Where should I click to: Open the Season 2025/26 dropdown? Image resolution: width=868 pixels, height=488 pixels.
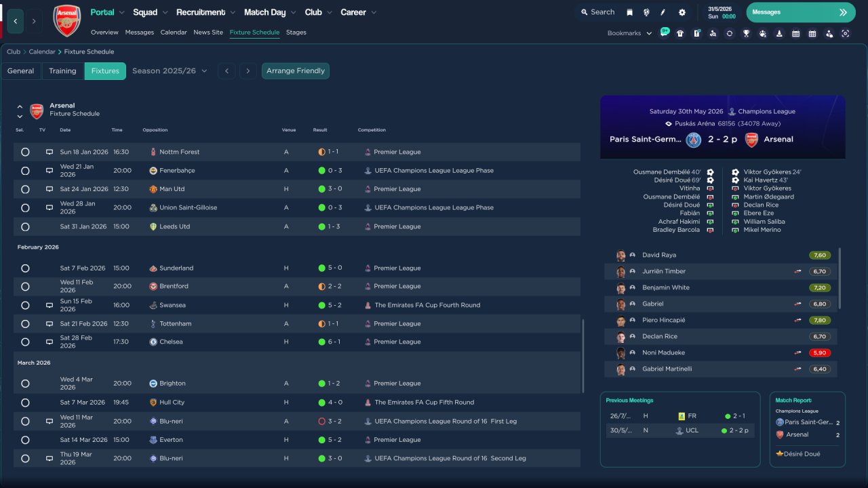tap(170, 71)
